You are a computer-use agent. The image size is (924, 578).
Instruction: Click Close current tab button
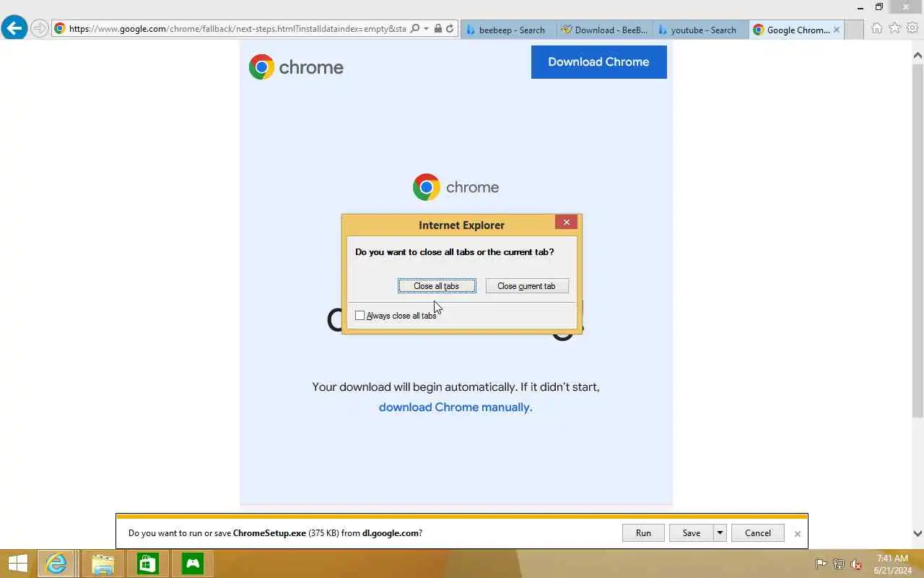tap(527, 286)
